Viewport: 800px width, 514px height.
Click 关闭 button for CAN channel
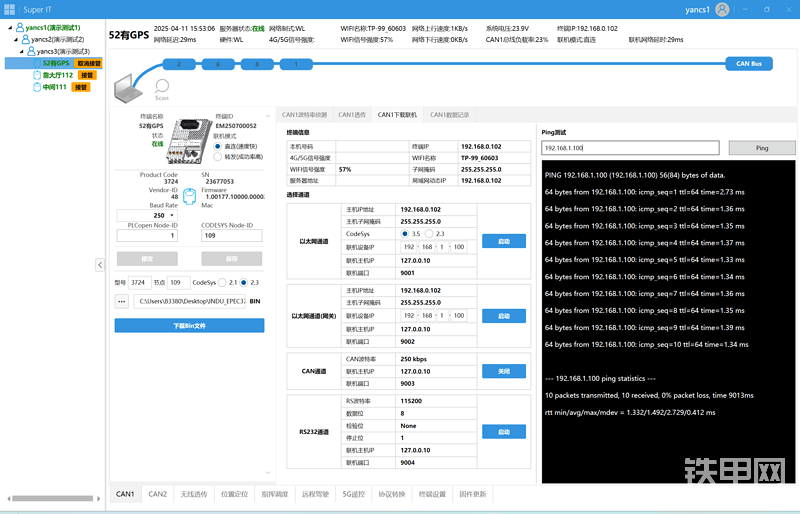[503, 370]
